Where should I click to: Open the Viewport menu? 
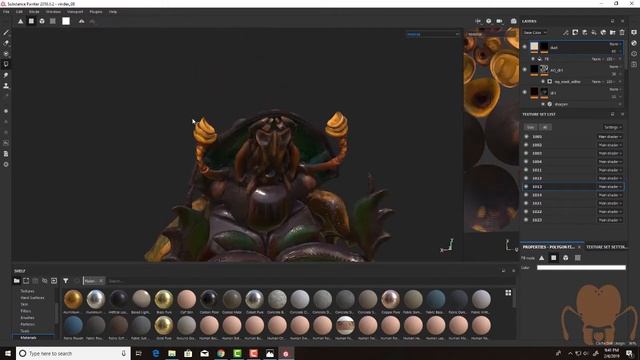(x=75, y=12)
